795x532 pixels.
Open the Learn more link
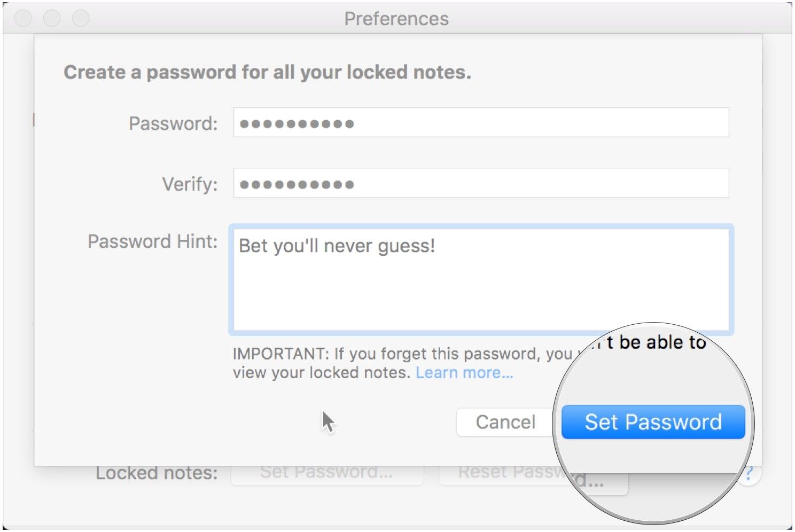pos(464,372)
